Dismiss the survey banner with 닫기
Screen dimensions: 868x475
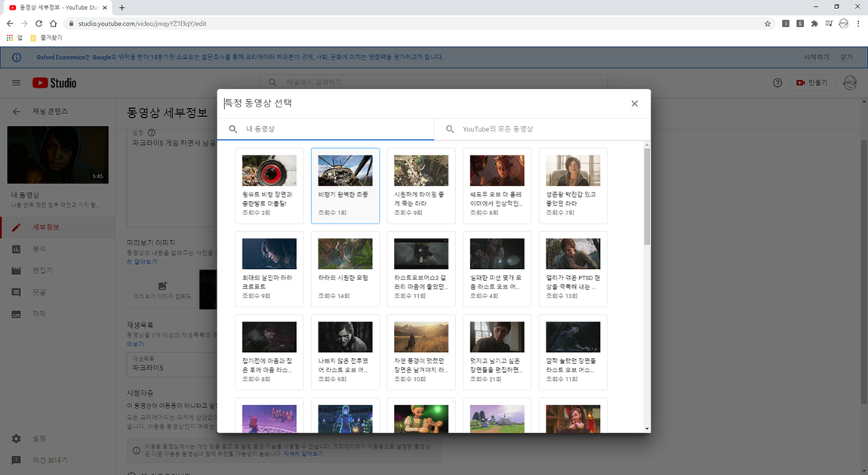846,57
